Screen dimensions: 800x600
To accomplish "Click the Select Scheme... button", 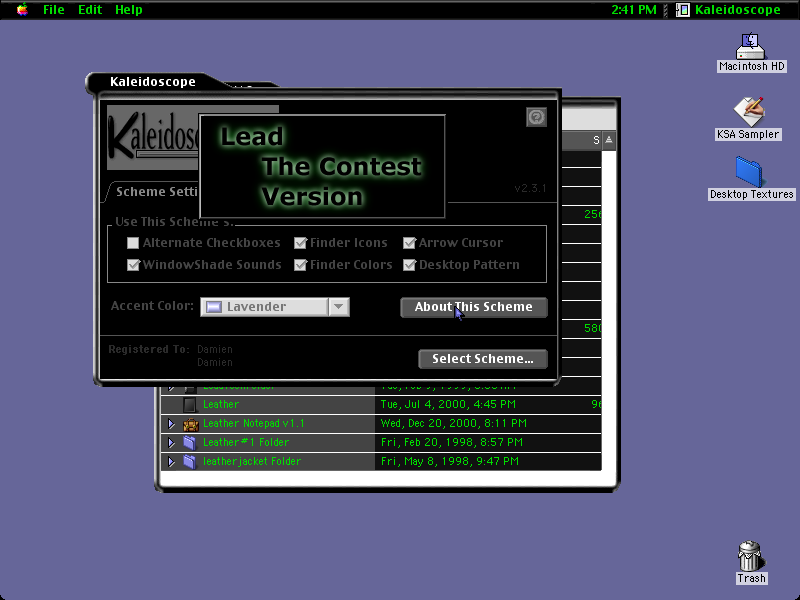I will 483,359.
